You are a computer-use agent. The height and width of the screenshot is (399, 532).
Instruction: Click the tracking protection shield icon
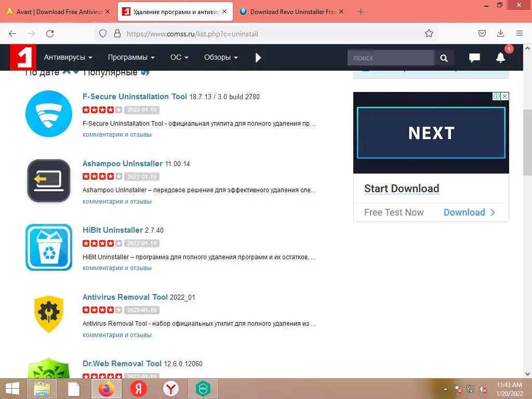pos(103,34)
